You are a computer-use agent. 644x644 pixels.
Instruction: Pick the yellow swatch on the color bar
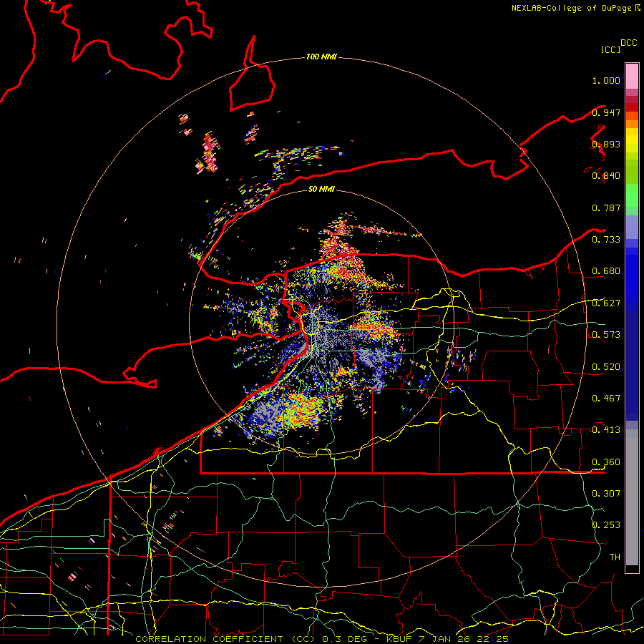point(632,140)
